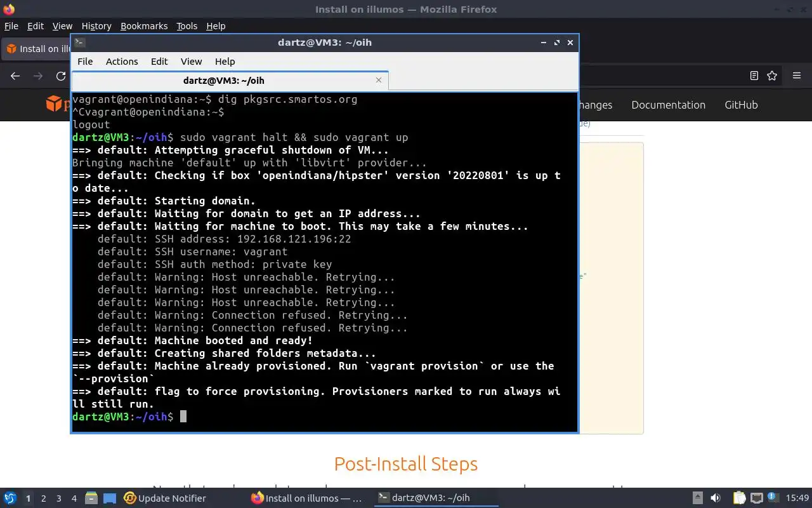
Task: Close the dartz@VM3 terminal tab
Action: click(x=379, y=80)
